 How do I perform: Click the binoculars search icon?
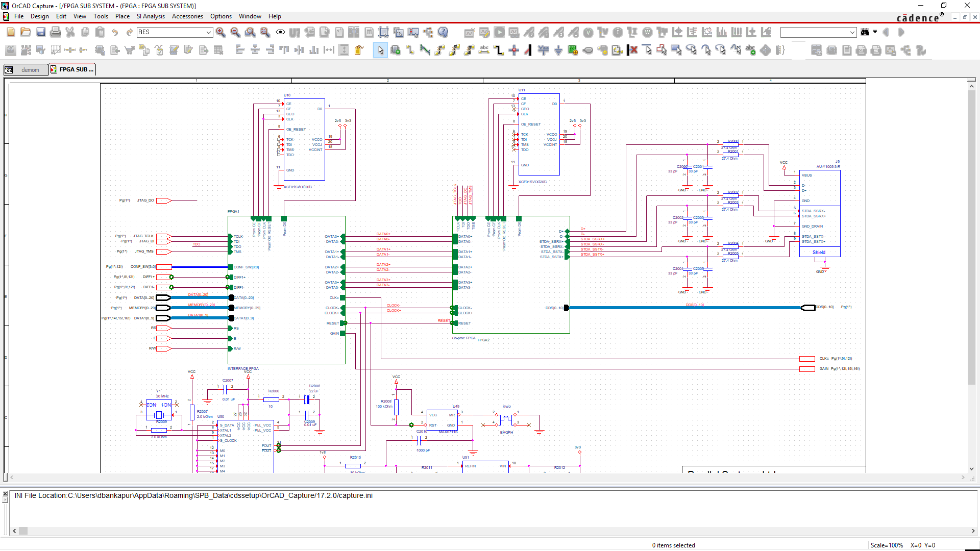[865, 32]
